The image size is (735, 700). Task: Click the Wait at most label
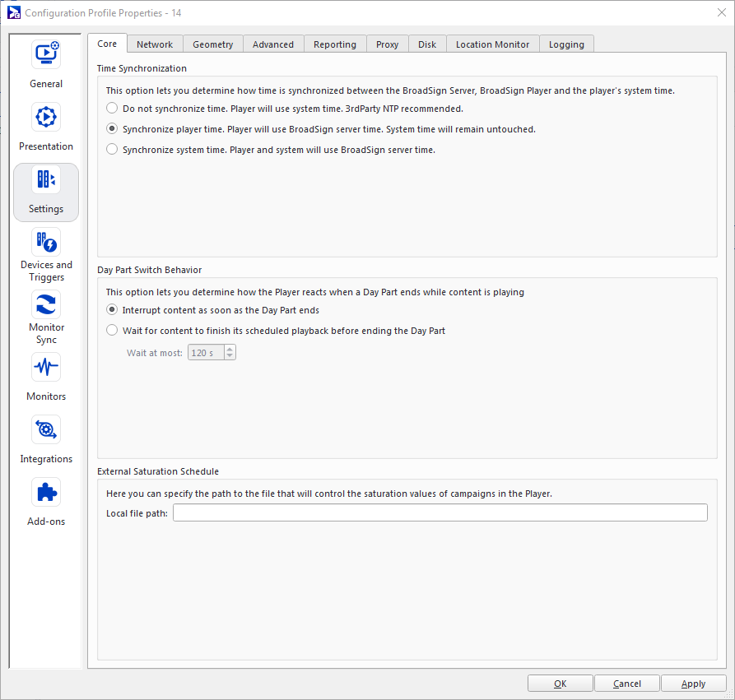pos(154,353)
